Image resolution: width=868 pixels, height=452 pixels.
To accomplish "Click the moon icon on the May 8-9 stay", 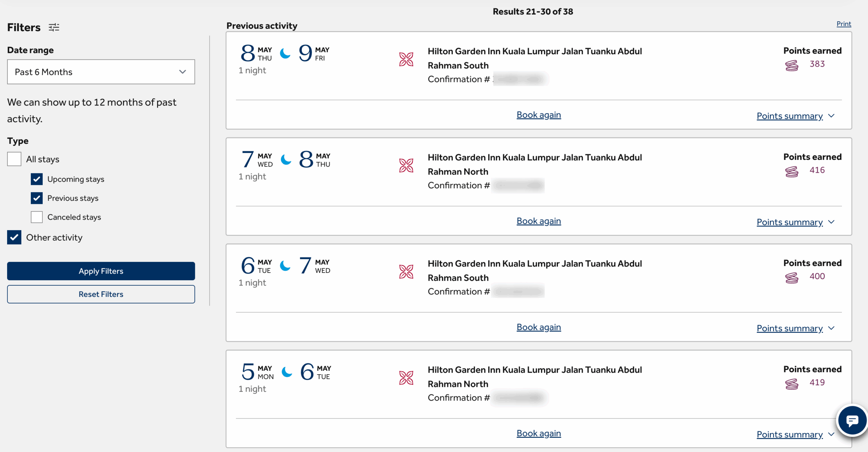I will [x=285, y=54].
